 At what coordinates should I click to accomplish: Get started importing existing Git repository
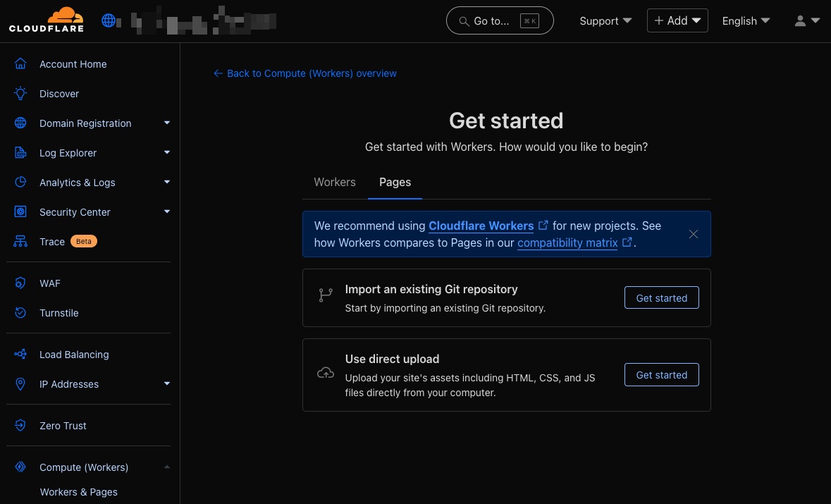coord(661,298)
